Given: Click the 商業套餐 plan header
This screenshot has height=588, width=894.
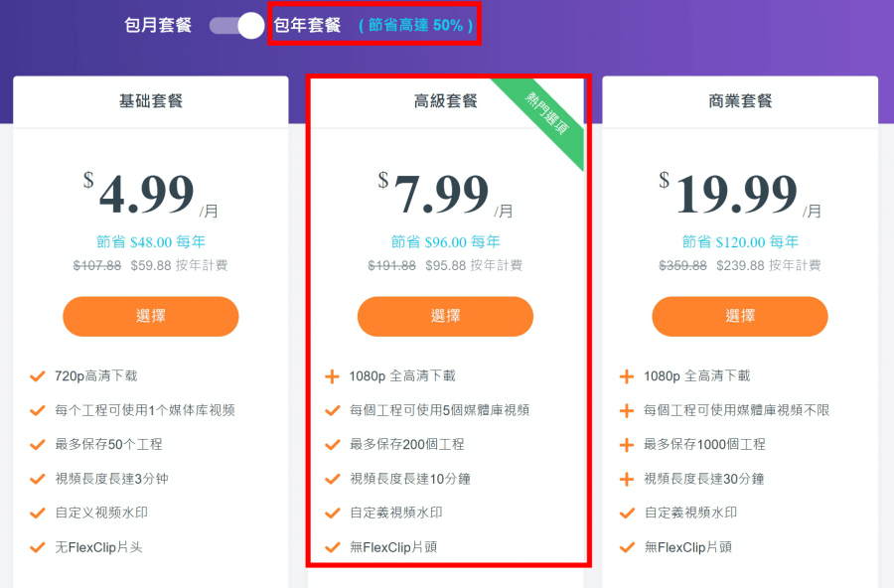Looking at the screenshot, I should pyautogui.click(x=740, y=101).
